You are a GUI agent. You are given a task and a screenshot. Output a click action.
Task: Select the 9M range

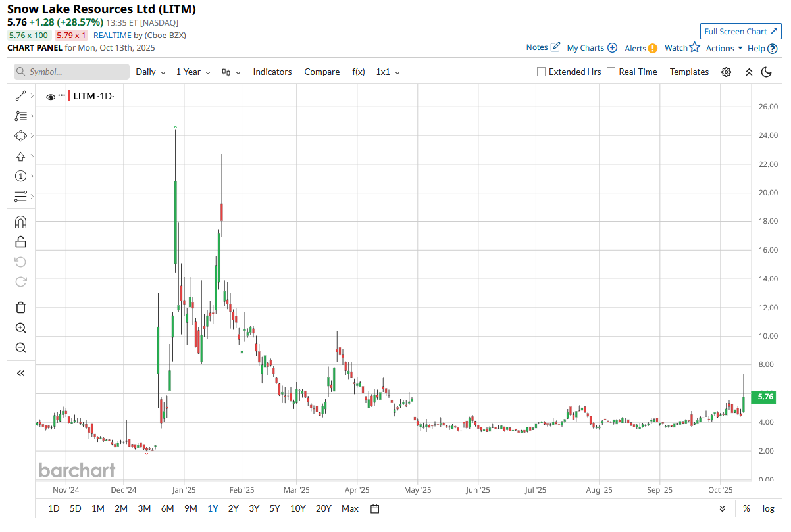tap(191, 508)
